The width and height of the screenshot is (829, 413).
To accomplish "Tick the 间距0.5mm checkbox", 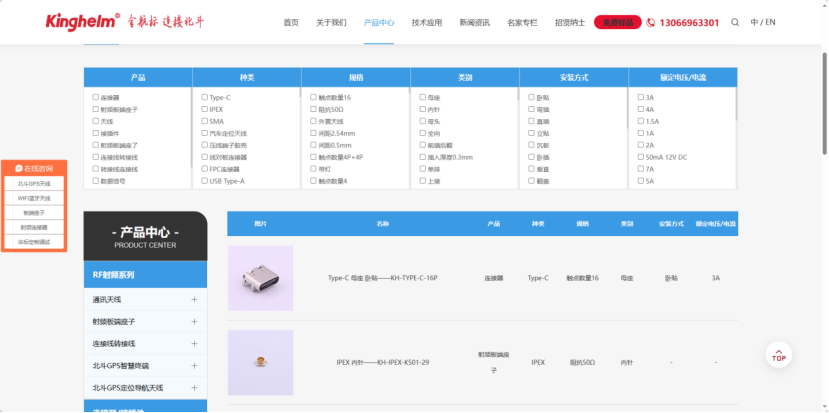I will [314, 145].
